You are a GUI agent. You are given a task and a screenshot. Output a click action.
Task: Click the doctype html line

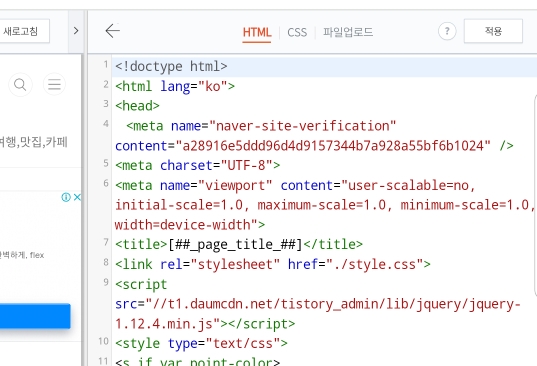(171, 66)
